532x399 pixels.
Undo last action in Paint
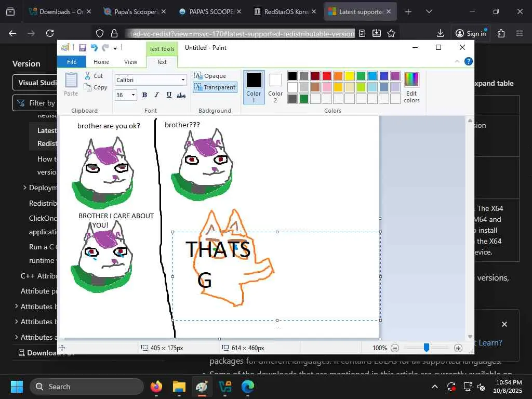(94, 48)
